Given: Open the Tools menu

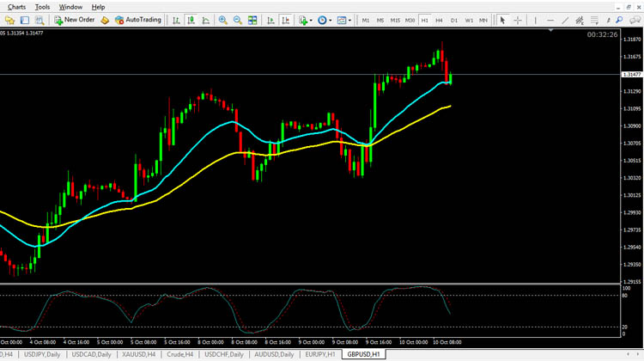Looking at the screenshot, I should tap(42, 7).
